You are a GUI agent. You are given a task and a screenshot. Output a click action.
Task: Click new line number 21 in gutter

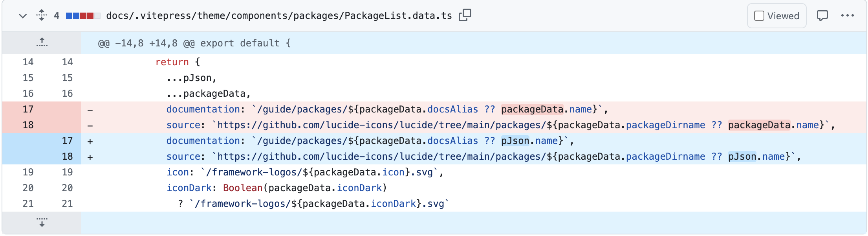click(67, 204)
